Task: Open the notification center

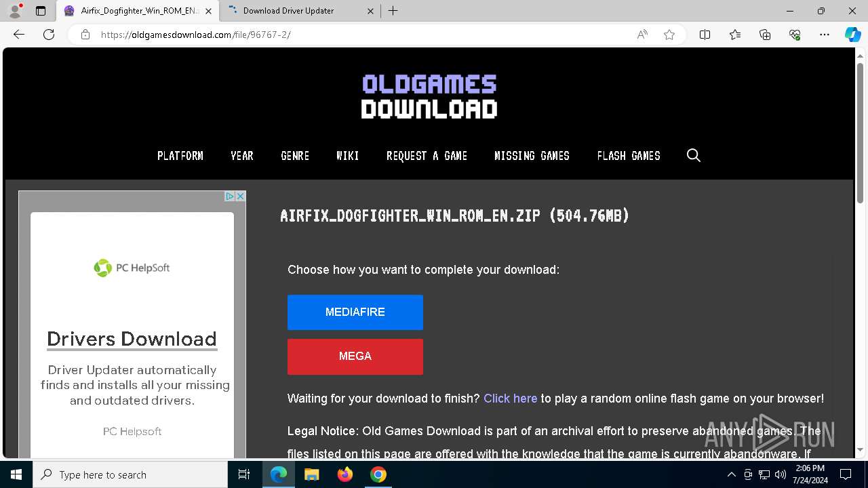Action: tap(846, 474)
